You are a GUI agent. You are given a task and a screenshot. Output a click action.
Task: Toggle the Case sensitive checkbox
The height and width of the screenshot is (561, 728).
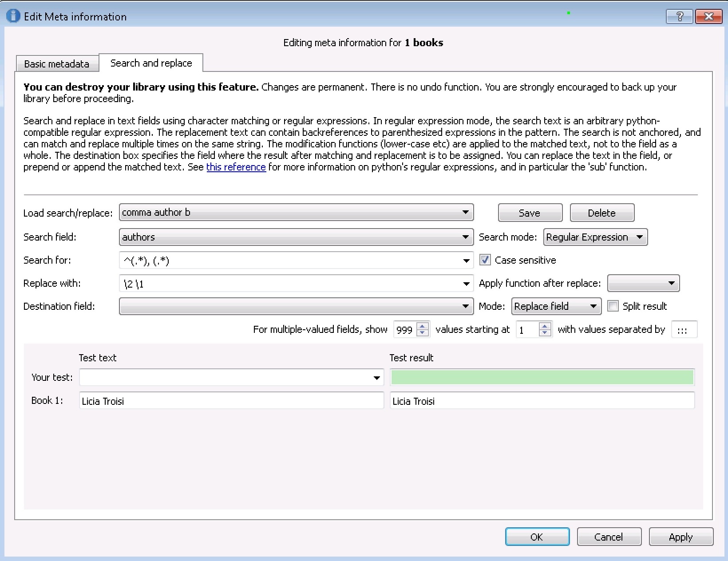[x=485, y=260]
